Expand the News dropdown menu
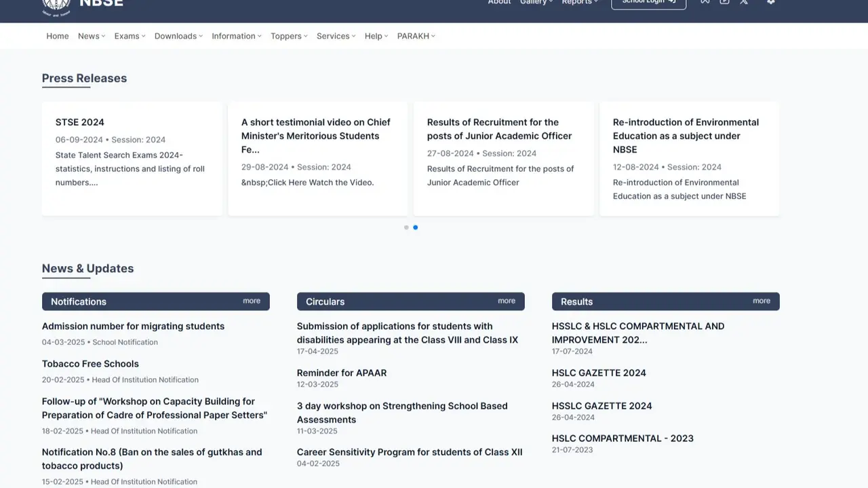The width and height of the screenshot is (868, 488). (x=92, y=36)
